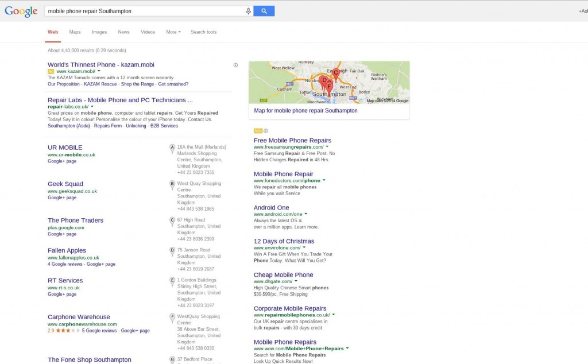
Task: Open the Carphone Warehouse listing
Action: pyautogui.click(x=79, y=317)
